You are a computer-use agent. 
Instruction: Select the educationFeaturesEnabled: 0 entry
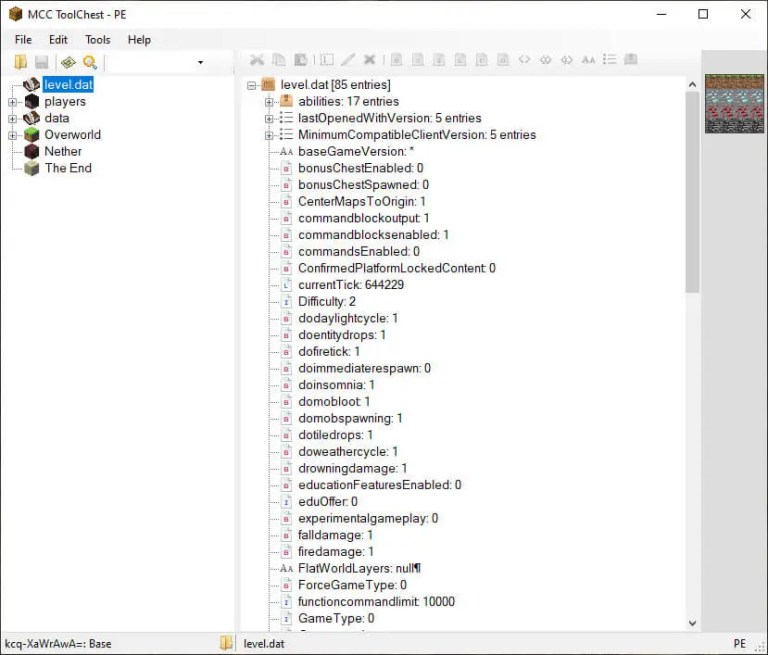380,485
